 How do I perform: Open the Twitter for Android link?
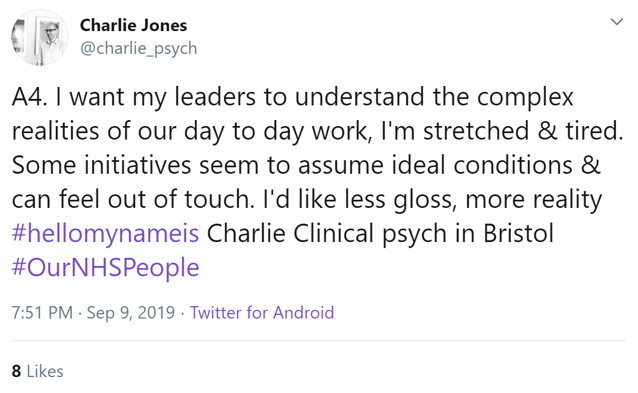pyautogui.click(x=262, y=313)
